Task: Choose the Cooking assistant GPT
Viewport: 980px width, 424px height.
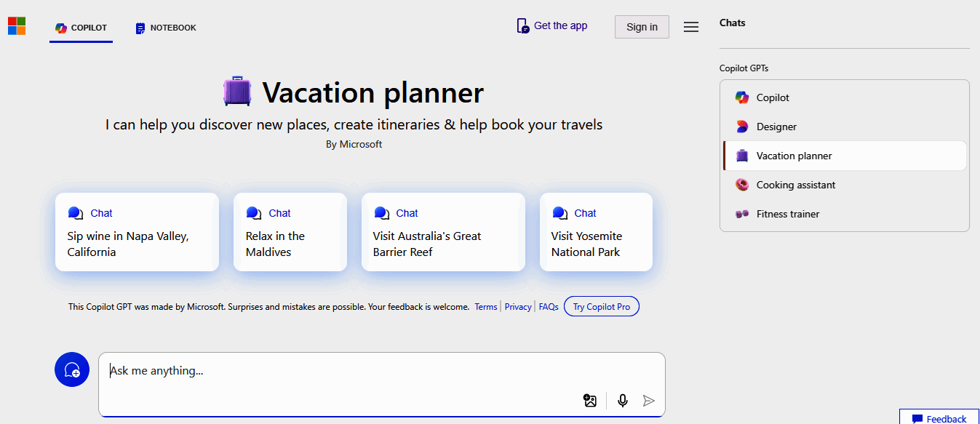Action: tap(795, 185)
